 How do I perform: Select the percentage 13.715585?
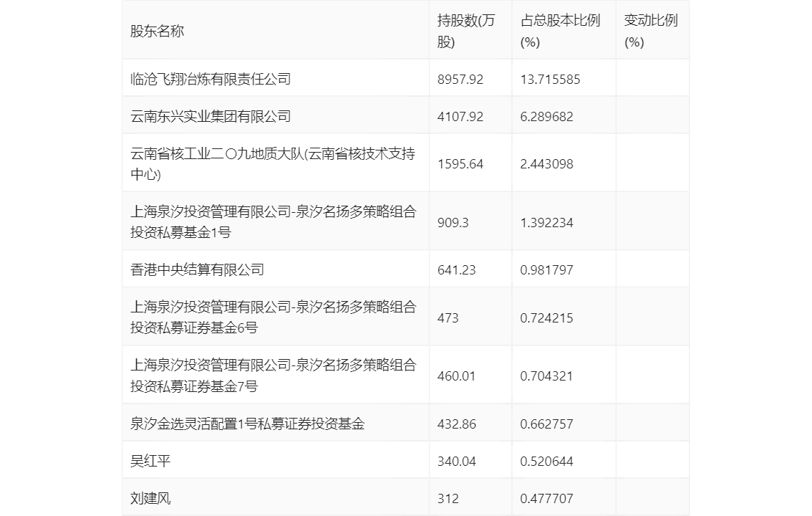[550, 80]
